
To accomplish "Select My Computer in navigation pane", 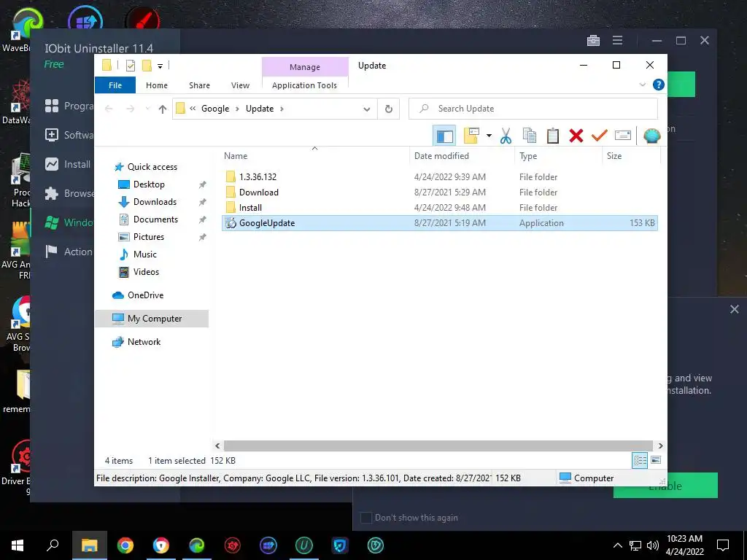I will click(152, 319).
